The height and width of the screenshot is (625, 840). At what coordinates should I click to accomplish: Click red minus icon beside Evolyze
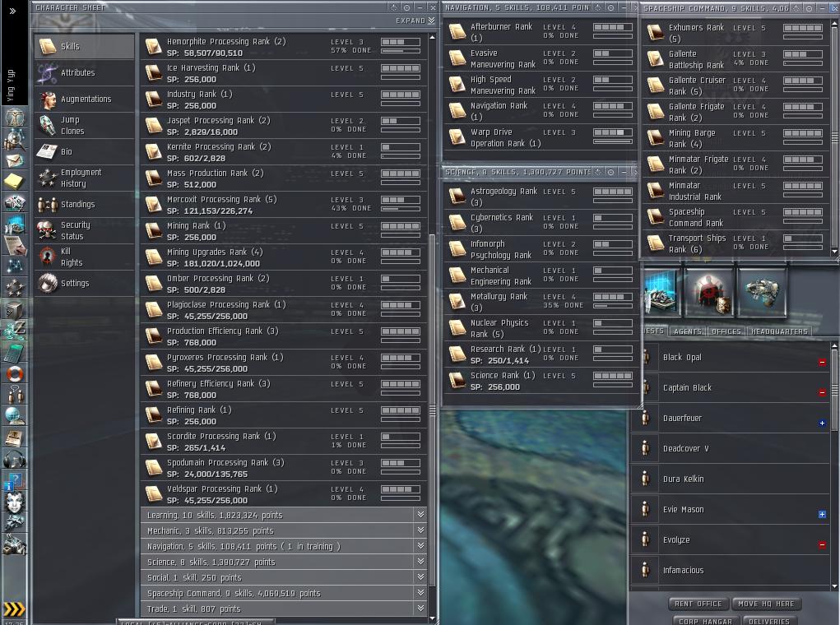tap(822, 544)
